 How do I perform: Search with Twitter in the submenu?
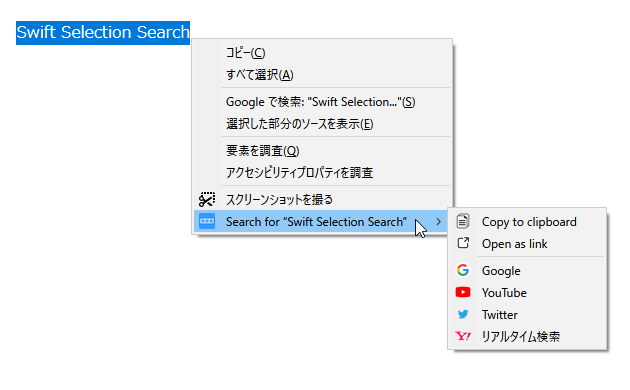(x=527, y=314)
